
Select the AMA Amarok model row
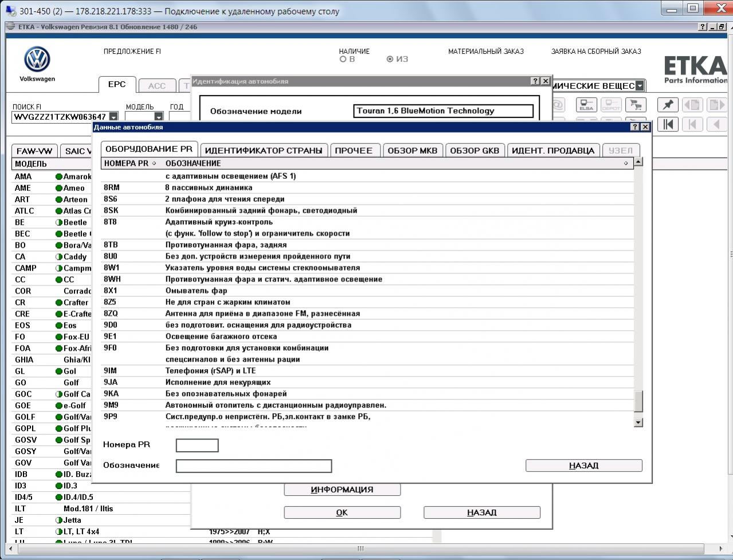click(52, 177)
